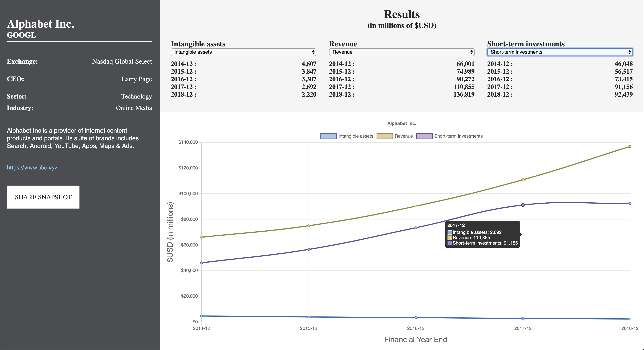Click Revenue data point at 2017-12
The height and width of the screenshot is (350, 644).
pos(523,180)
